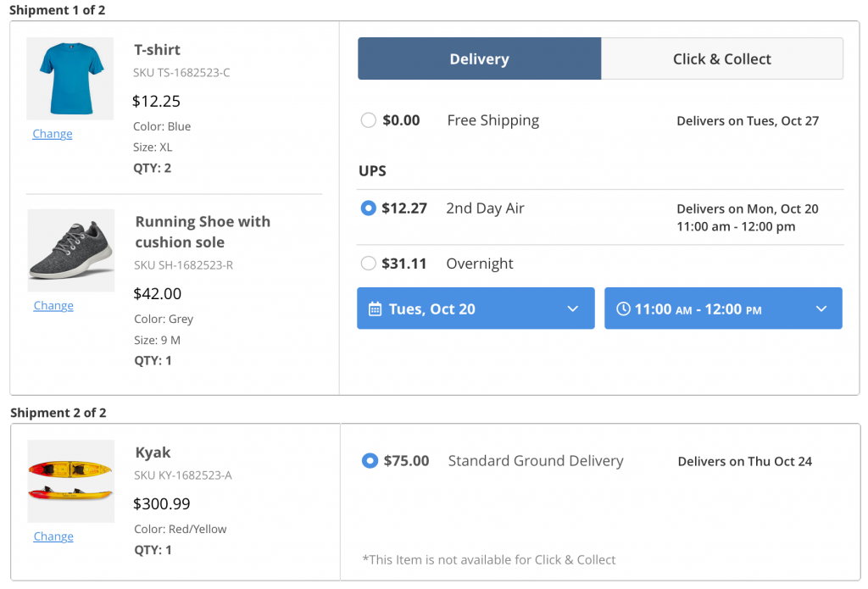
Task: Click Change link under the T-shirt
Action: 53,134
